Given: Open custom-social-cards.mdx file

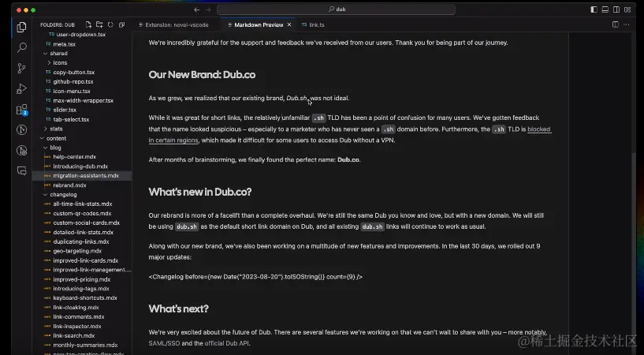Looking at the screenshot, I should pyautogui.click(x=86, y=222).
